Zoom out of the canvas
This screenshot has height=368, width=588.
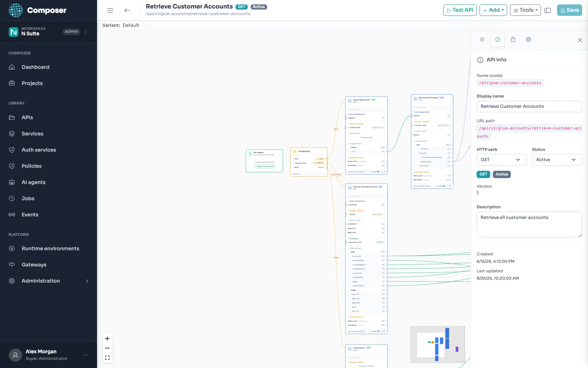point(107,348)
